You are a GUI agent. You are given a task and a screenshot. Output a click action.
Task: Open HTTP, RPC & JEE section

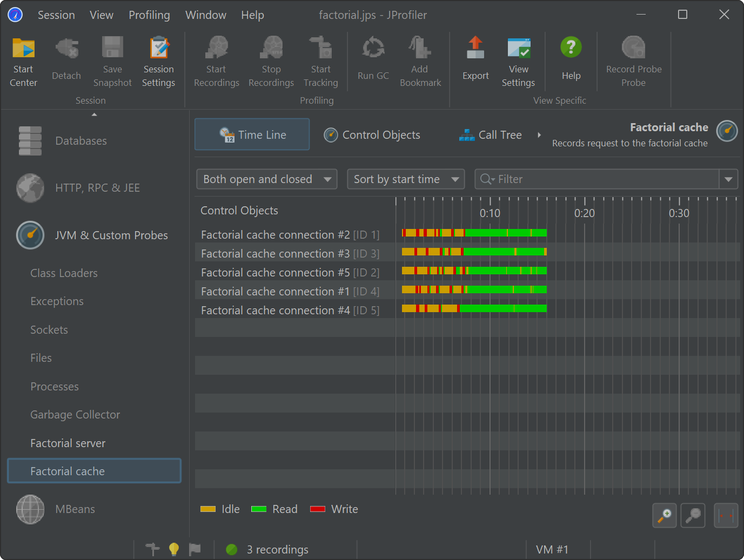click(95, 188)
